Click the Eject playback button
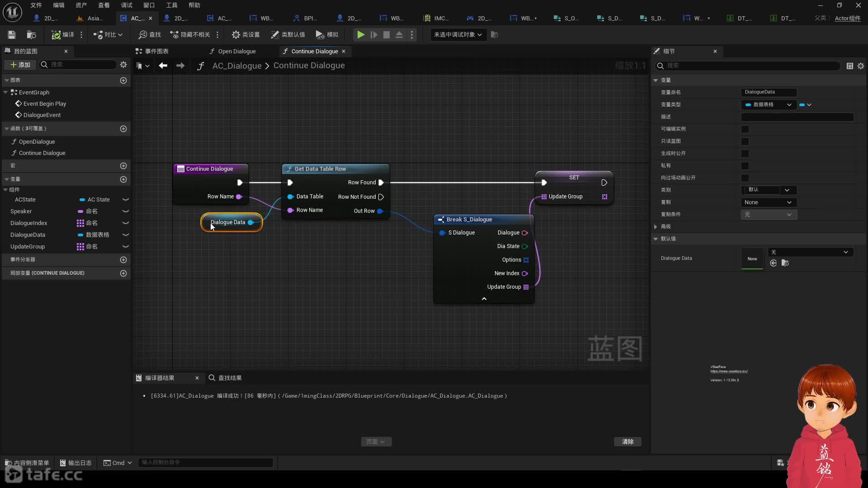The width and height of the screenshot is (868, 488). [399, 35]
